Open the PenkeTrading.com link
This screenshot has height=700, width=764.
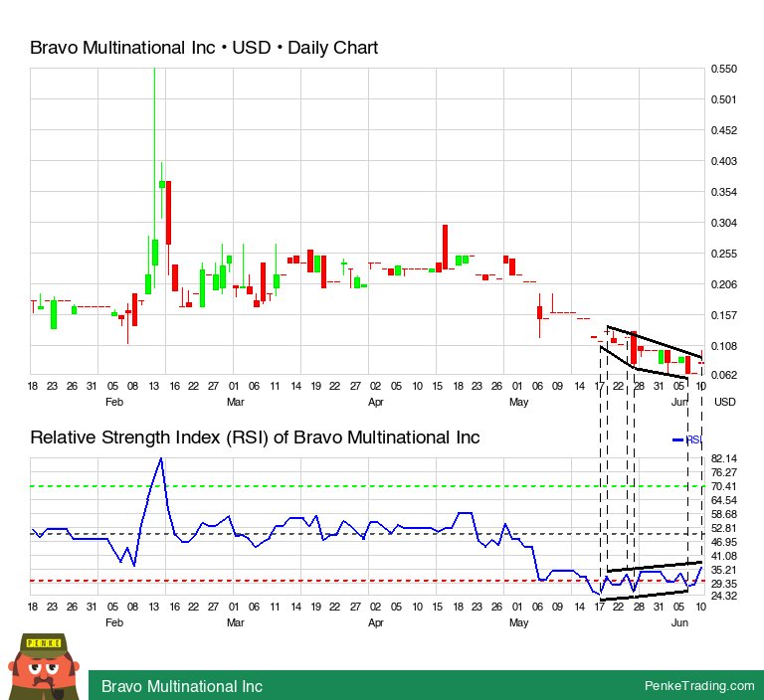(x=699, y=686)
